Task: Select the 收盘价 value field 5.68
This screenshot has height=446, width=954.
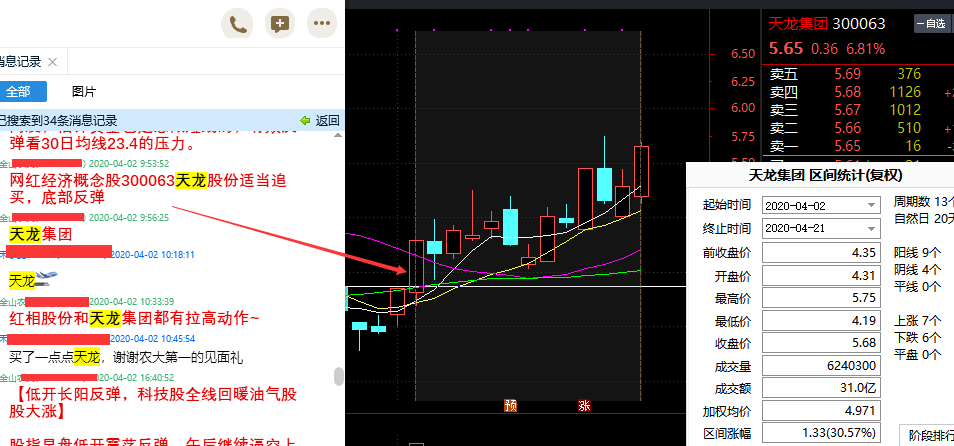Action: [821, 343]
